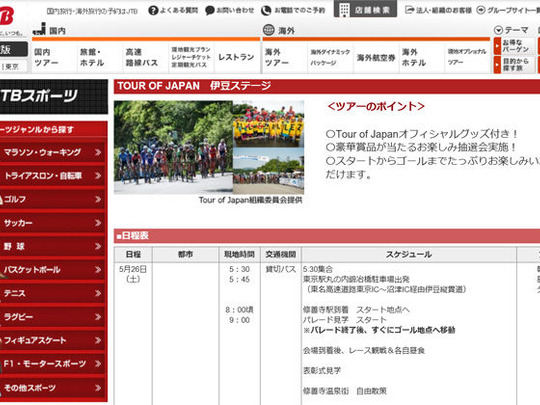Select 海外航空券 menu item
This screenshot has width=540, height=405.
(x=376, y=57)
